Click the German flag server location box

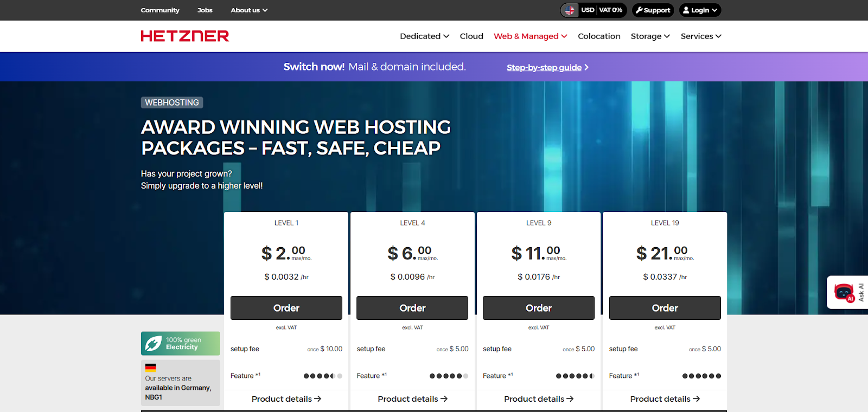pos(181,383)
